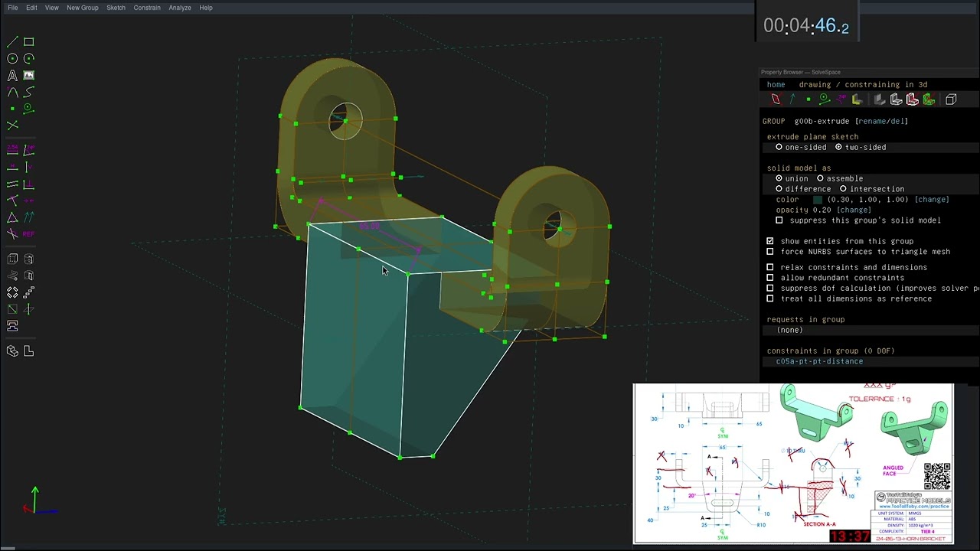The image size is (980, 551).
Task: Apply same orientation constraint tool
Action: click(28, 217)
